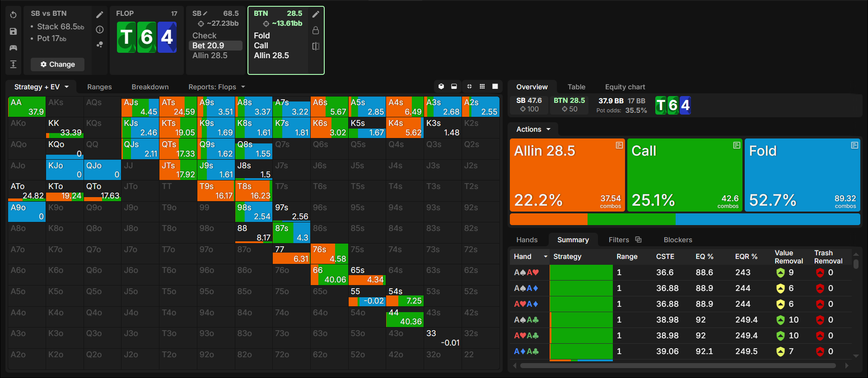Viewport: 868px width, 378px height.
Task: Open the info icon next to Stack
Action: [x=100, y=29]
